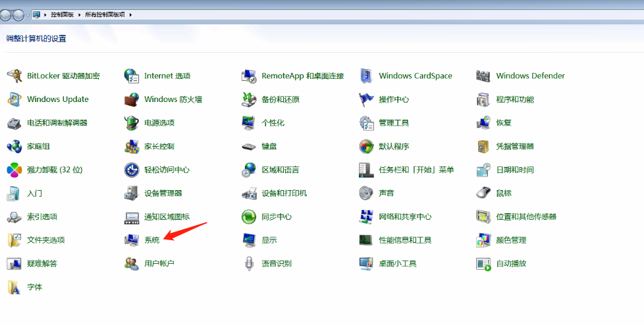Click the 默认程序 icon

pyautogui.click(x=366, y=146)
